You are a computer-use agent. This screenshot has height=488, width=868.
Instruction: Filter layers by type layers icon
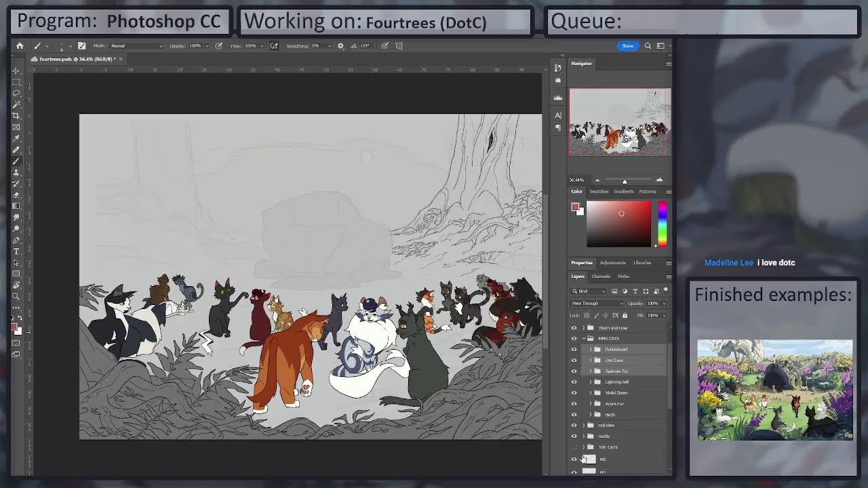click(635, 291)
